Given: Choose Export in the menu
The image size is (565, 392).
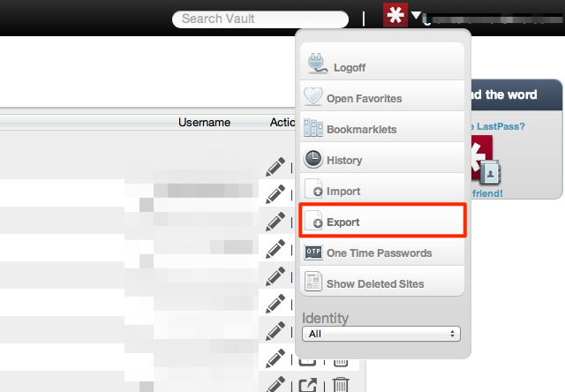Looking at the screenshot, I should tap(382, 220).
